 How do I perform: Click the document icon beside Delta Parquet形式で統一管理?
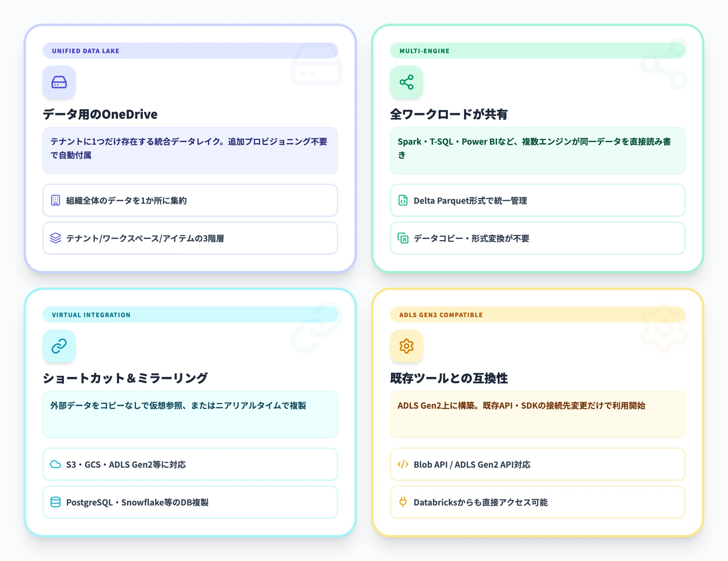click(403, 200)
